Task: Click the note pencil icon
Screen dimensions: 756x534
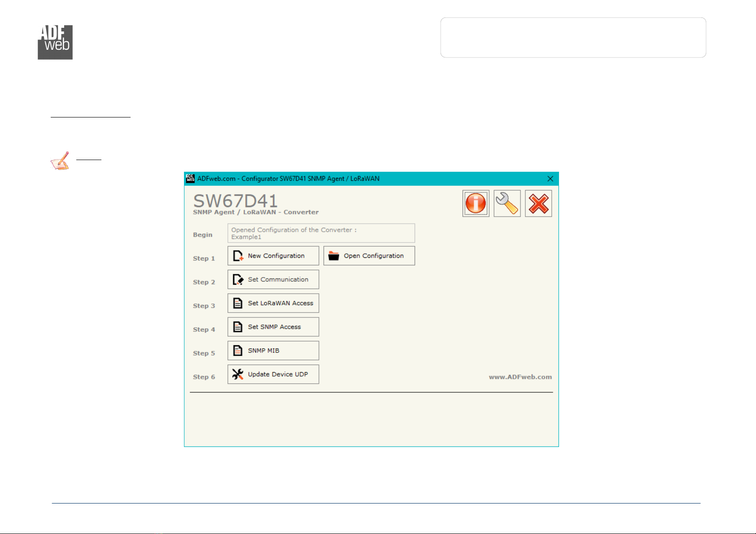Action: point(60,161)
